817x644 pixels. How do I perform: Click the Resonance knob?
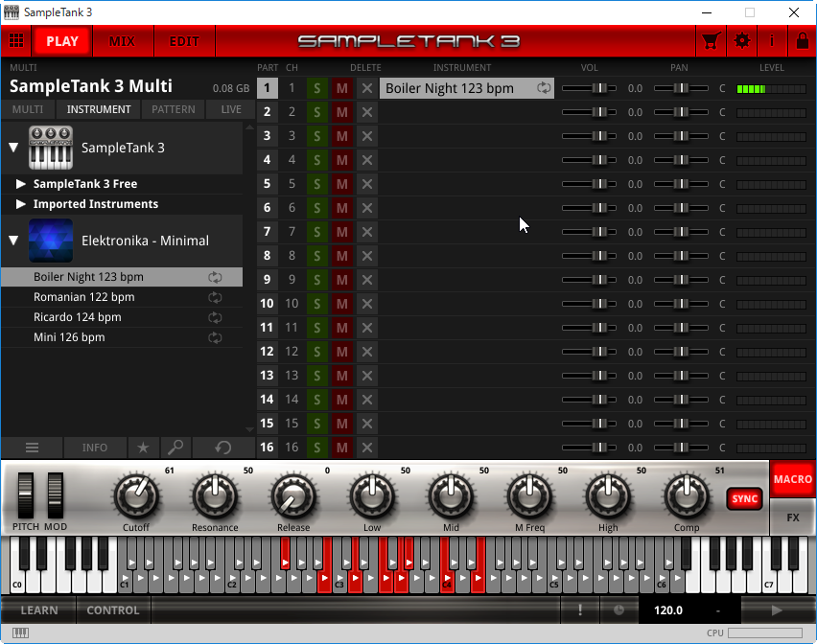[215, 495]
